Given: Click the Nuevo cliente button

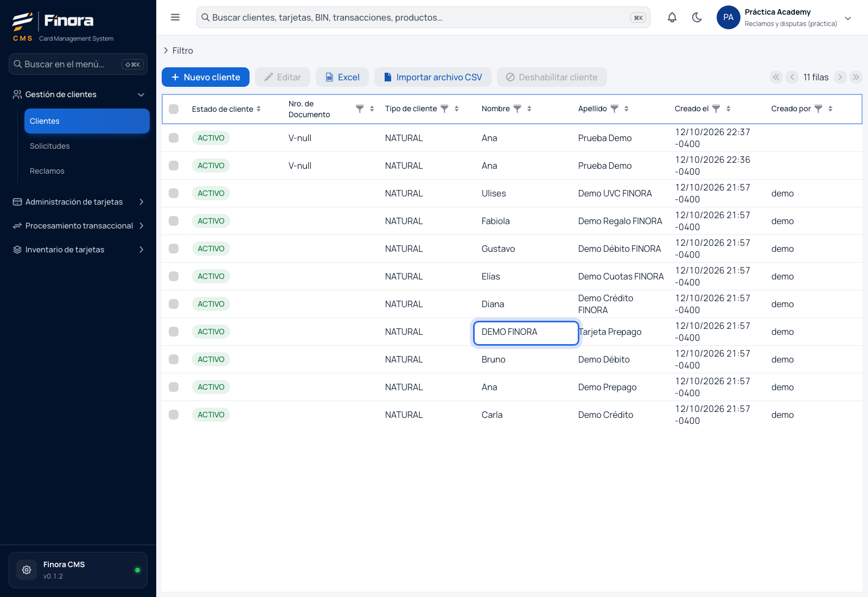Looking at the screenshot, I should pyautogui.click(x=206, y=77).
